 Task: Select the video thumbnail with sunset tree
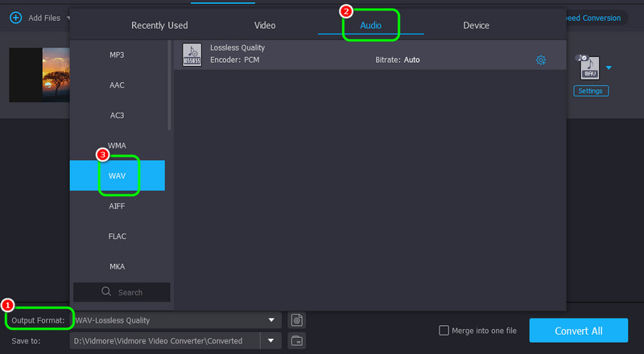click(40, 74)
